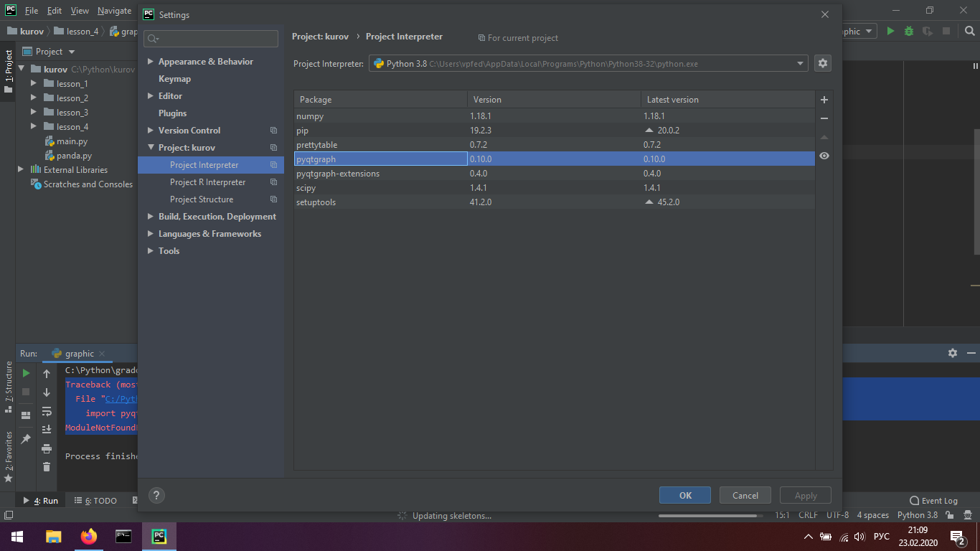
Task: Open Run panel gear settings icon
Action: 953,353
